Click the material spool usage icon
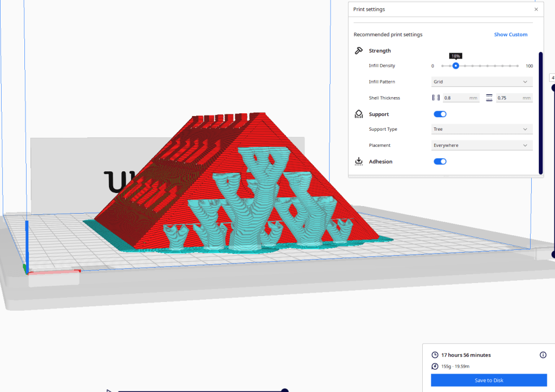The height and width of the screenshot is (392, 555). [x=435, y=367]
